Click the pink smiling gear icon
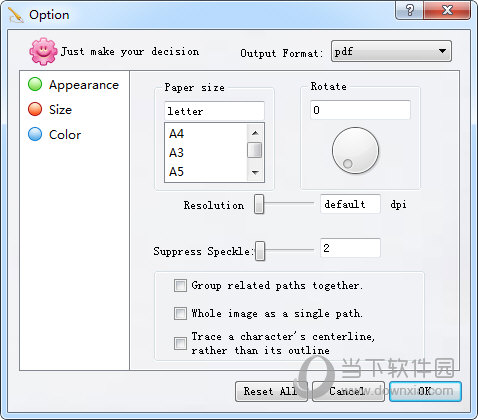The height and width of the screenshot is (420, 478). [43, 51]
